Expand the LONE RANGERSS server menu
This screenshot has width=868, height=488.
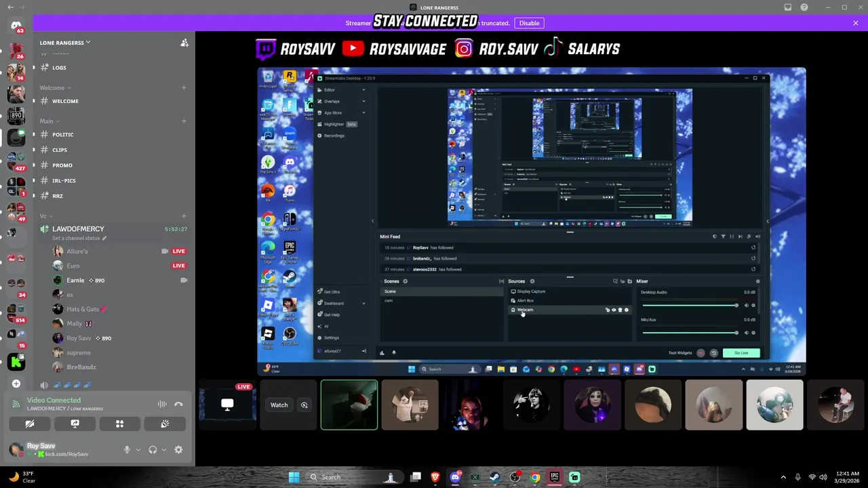pos(65,43)
